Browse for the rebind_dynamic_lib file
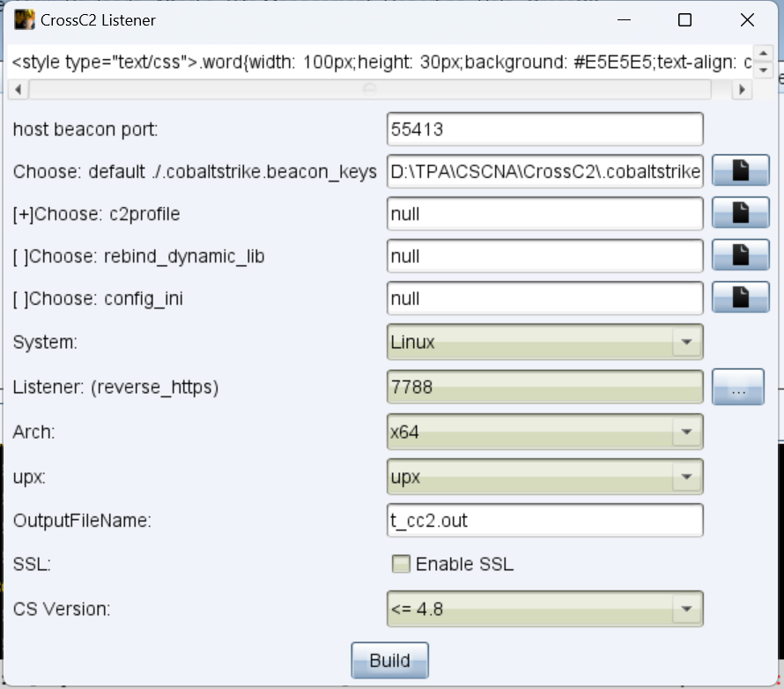 tap(738, 256)
